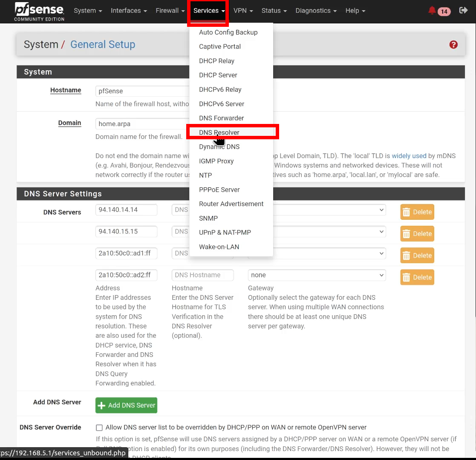Select Auto Config Backup from Services menu
This screenshot has width=476, height=460.
coord(231,32)
